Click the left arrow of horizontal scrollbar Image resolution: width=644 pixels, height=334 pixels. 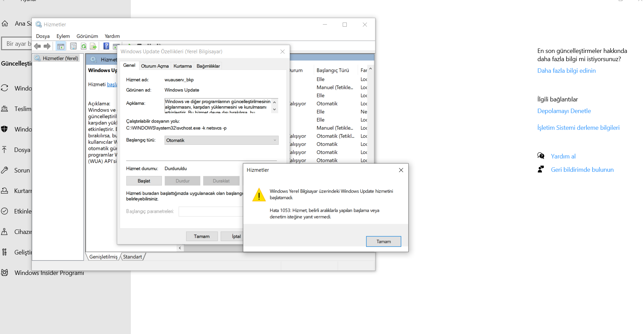[180, 248]
